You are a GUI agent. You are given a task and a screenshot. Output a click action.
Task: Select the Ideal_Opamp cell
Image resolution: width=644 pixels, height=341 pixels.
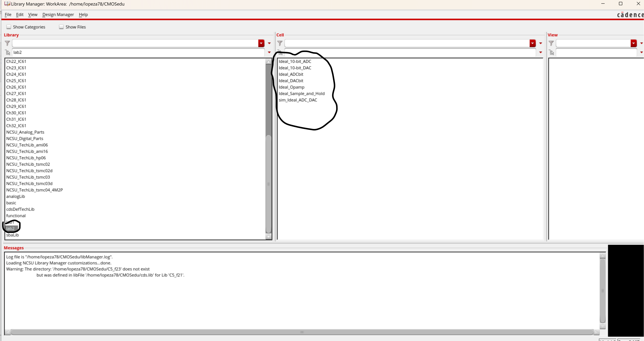pyautogui.click(x=291, y=87)
